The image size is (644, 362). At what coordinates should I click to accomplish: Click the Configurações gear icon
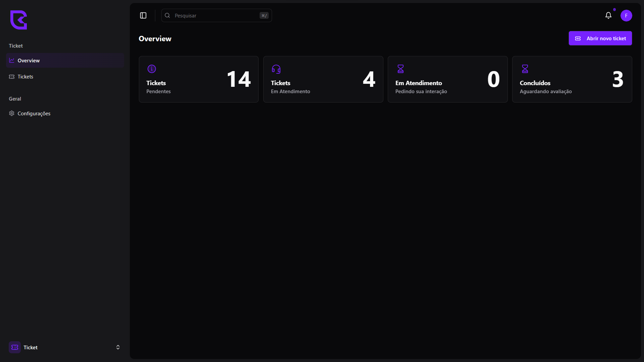click(12, 113)
